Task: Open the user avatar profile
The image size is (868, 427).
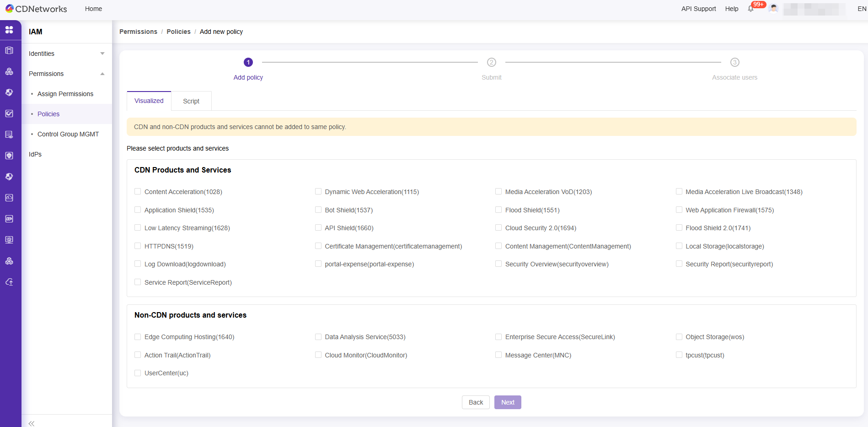Action: click(773, 9)
